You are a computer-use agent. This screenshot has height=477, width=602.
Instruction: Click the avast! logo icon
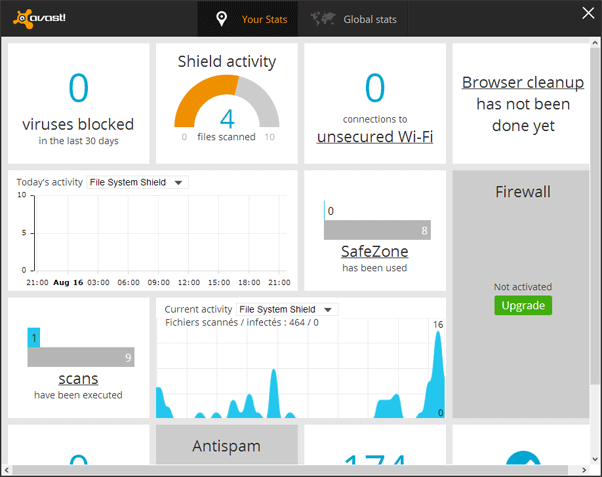(39, 18)
